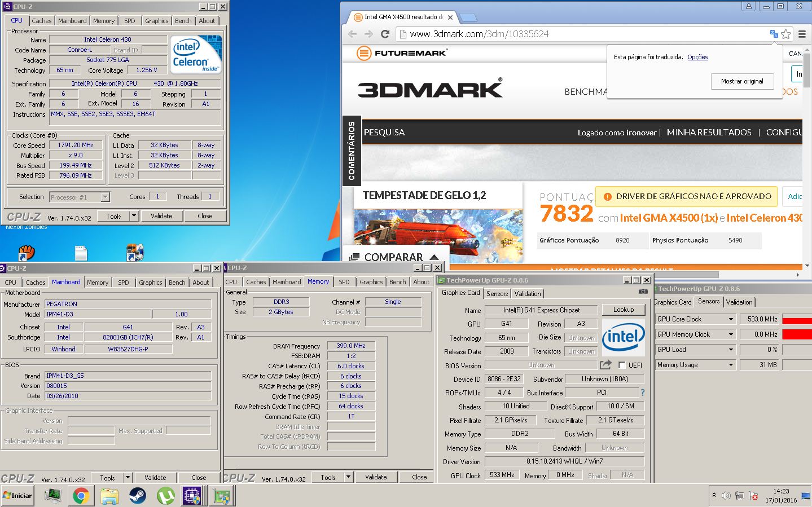Select the DRAM Frequency value 399.0 MHz
Image resolution: width=812 pixels, height=507 pixels.
351,346
